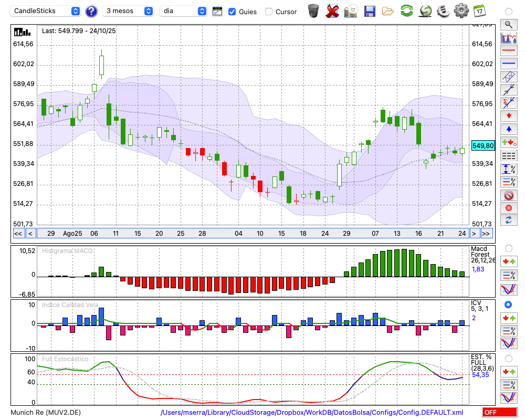Enable the Cursor checkbox

pyautogui.click(x=269, y=12)
